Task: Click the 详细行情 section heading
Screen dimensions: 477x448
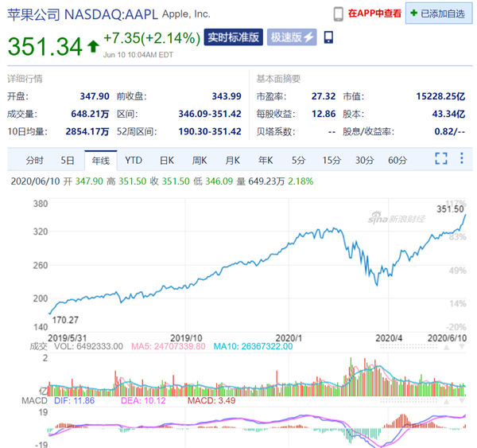Action: (25, 79)
